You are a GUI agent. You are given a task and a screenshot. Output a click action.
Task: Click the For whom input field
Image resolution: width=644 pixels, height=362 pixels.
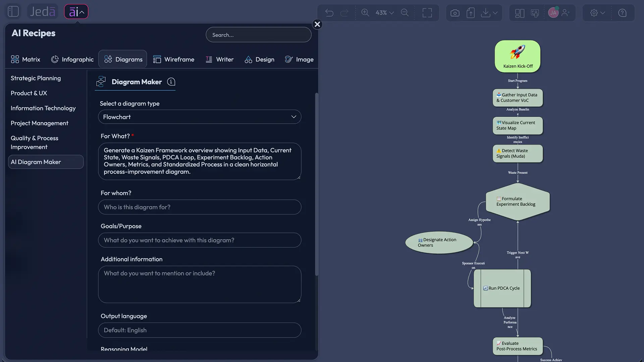point(200,207)
